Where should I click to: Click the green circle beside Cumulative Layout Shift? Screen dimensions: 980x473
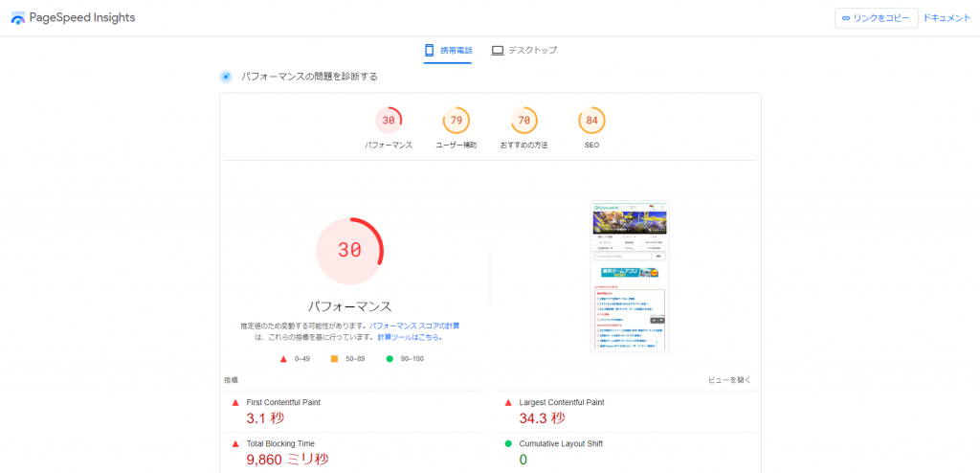click(508, 443)
